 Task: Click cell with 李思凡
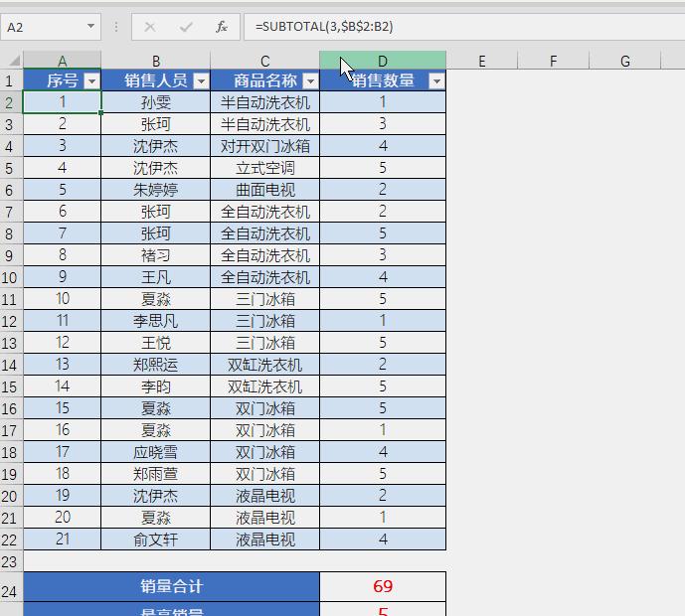(x=155, y=321)
